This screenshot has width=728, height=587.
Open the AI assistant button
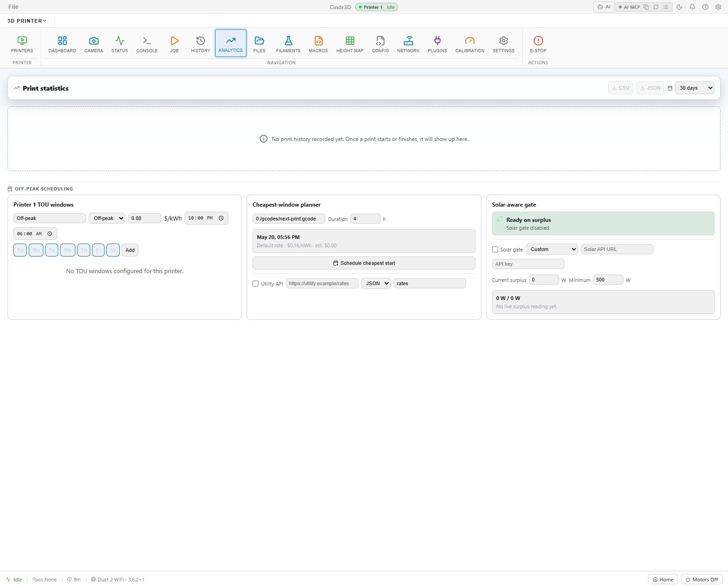pyautogui.click(x=604, y=7)
